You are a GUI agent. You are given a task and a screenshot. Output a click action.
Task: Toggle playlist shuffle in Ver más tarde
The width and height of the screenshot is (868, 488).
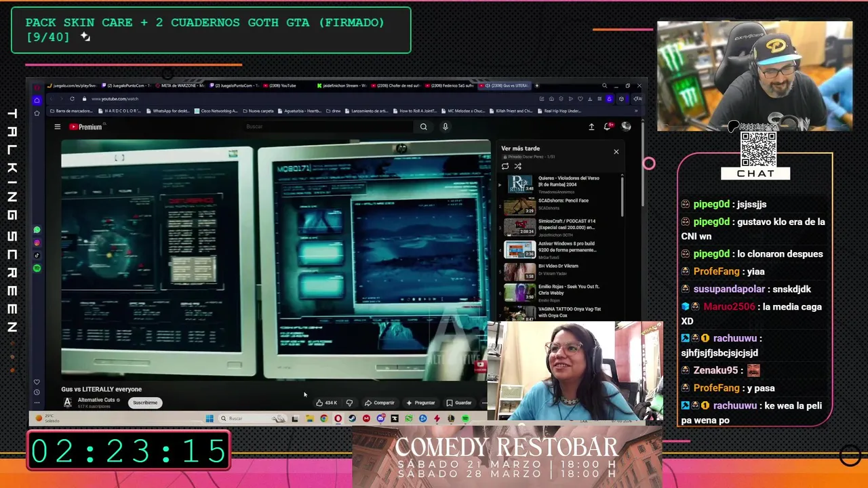coord(517,166)
